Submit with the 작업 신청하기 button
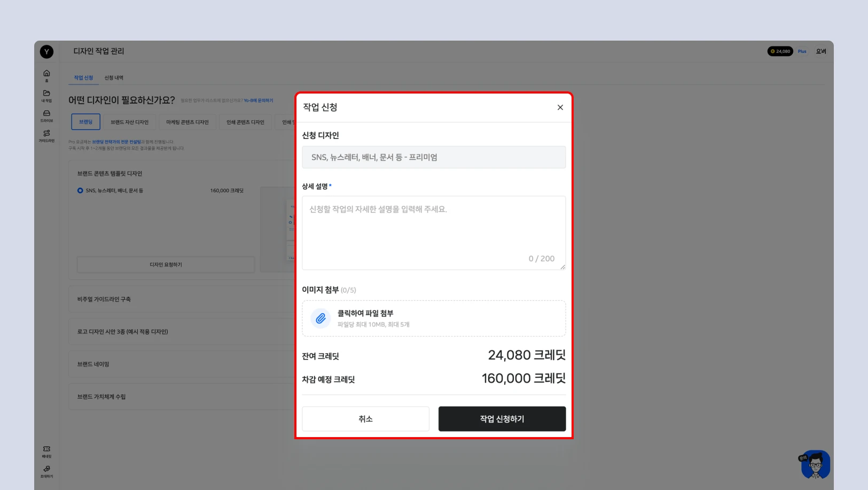This screenshot has width=868, height=490. coord(502,419)
